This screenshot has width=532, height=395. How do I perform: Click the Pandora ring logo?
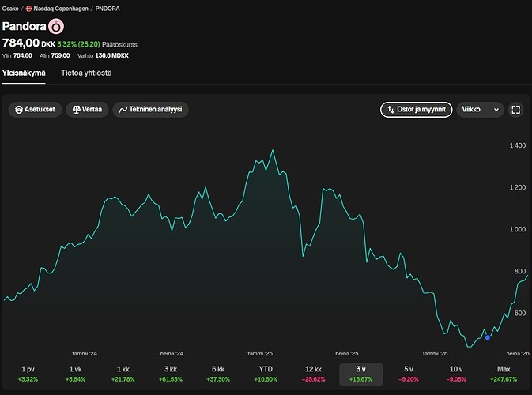(56, 27)
